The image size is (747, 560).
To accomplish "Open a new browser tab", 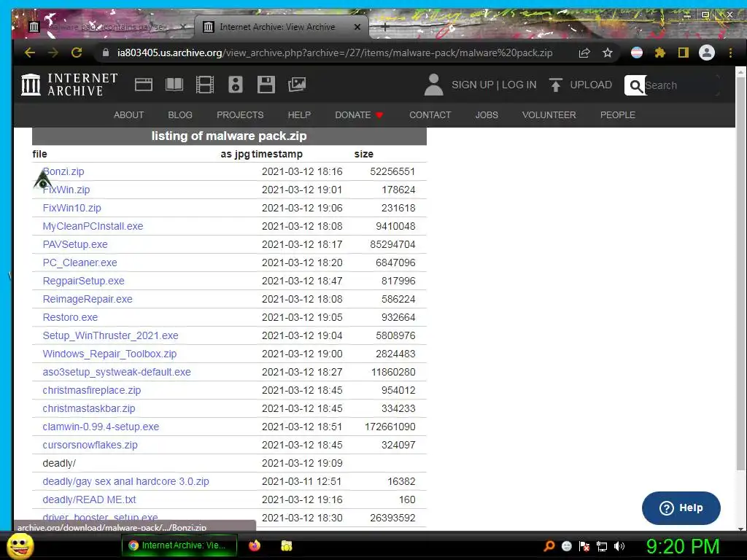I will (385, 27).
